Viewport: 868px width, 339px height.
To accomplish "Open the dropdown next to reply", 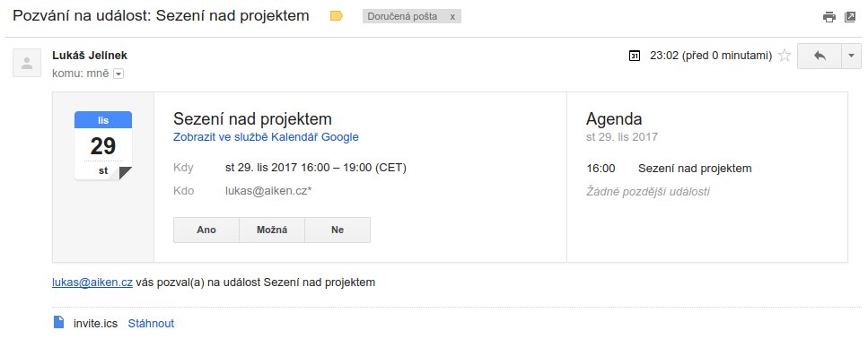I will [x=851, y=56].
